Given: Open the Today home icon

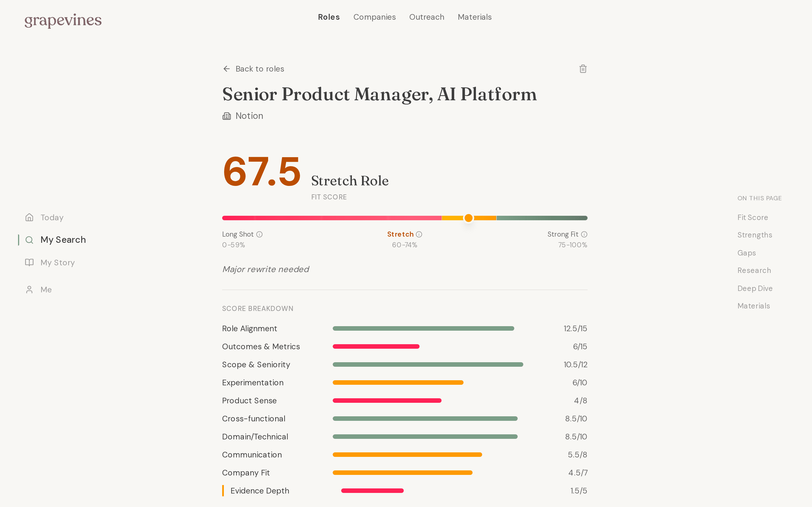Looking at the screenshot, I should pos(29,217).
